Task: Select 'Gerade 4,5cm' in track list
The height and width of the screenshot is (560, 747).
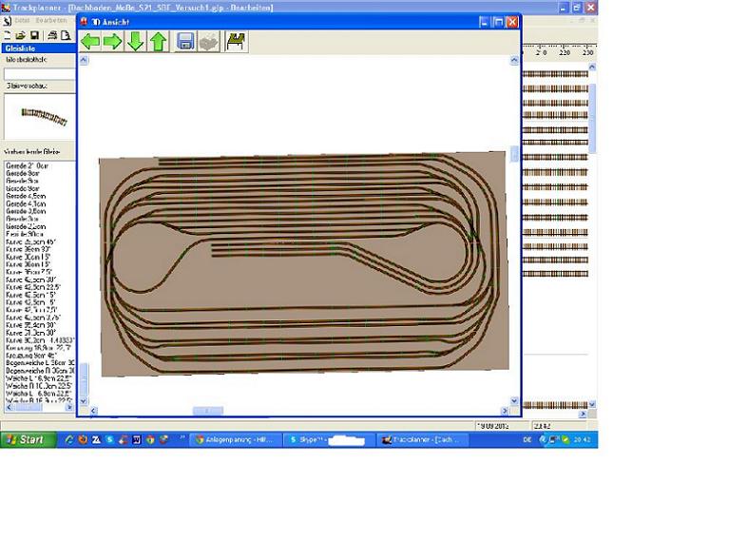Action: click(26, 196)
